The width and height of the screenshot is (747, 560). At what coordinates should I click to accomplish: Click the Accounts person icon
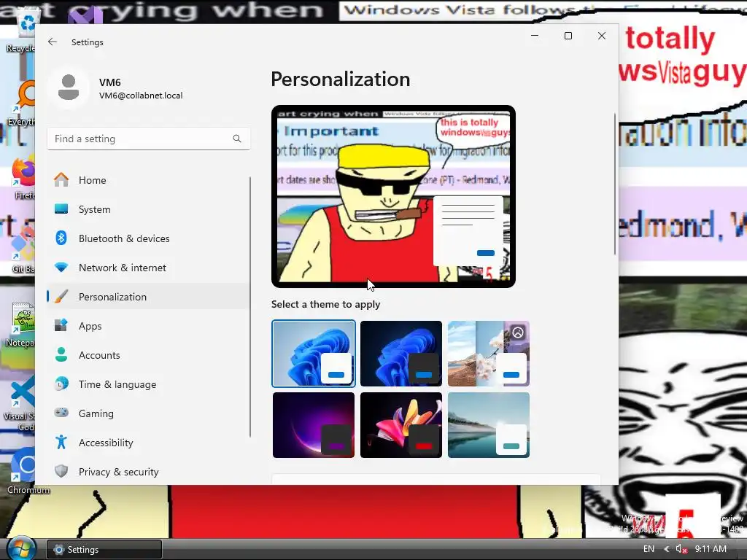(61, 355)
